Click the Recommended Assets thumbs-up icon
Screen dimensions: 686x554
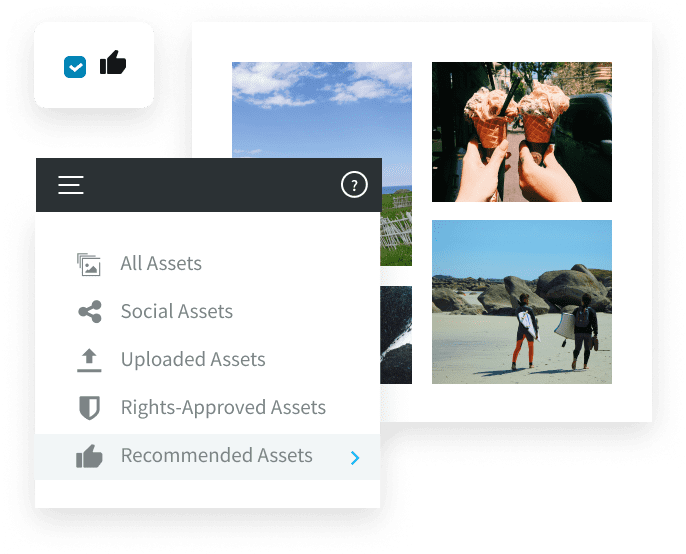(x=89, y=456)
